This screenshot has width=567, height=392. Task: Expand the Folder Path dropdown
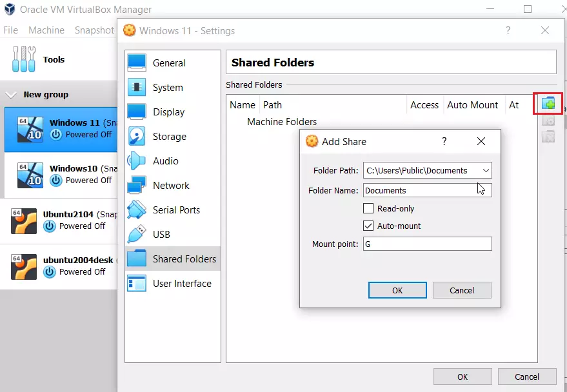click(486, 170)
